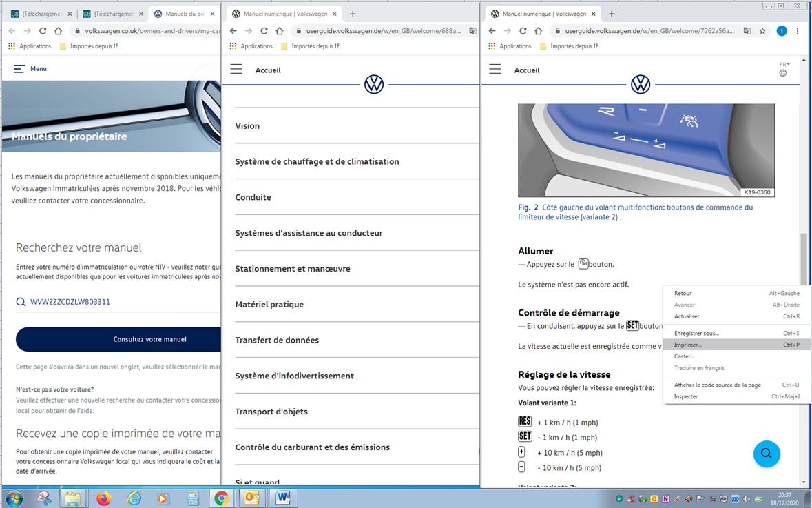812x508 pixels.
Task: Click steering wheel speed limiter figure image
Action: click(x=646, y=150)
